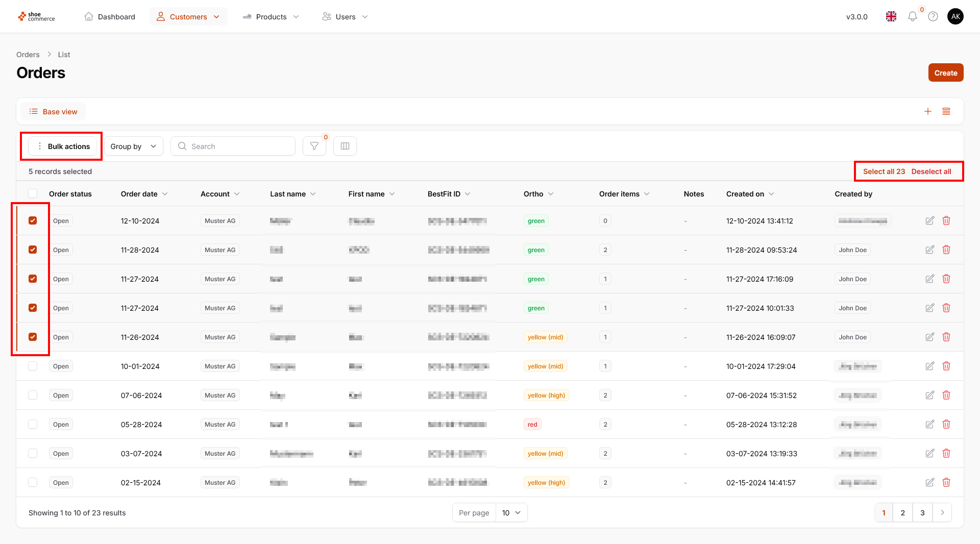Expand the Group by dropdown
Screen dimensions: 980x544
tap(133, 146)
